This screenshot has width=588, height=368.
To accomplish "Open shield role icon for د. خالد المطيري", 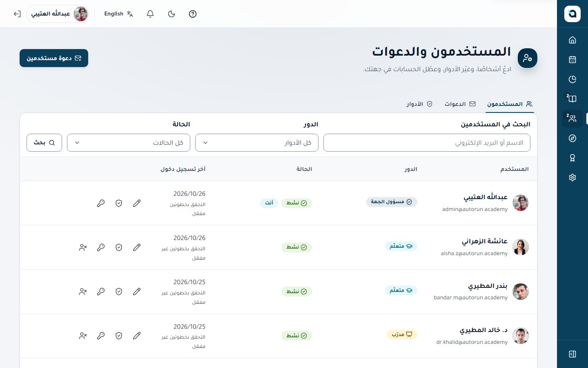I will [119, 336].
